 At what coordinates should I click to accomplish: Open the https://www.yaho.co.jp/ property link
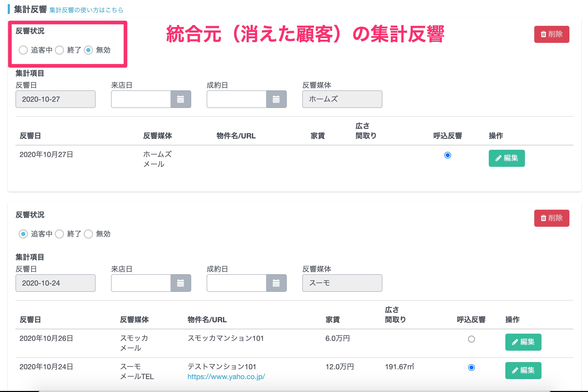pyautogui.click(x=226, y=377)
